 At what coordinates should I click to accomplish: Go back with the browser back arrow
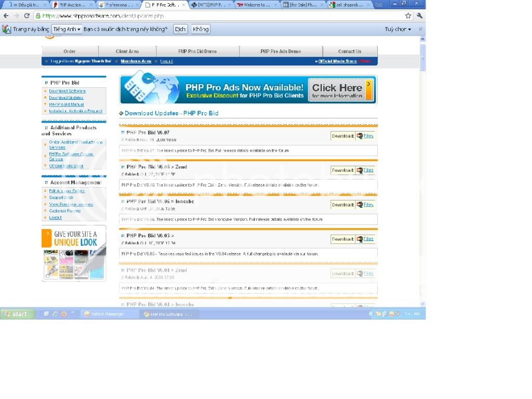pyautogui.click(x=6, y=16)
